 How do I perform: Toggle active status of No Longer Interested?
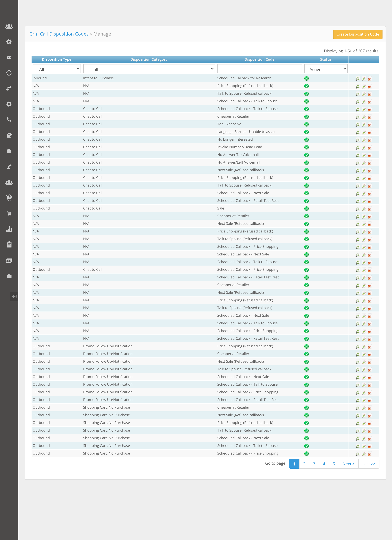click(307, 140)
